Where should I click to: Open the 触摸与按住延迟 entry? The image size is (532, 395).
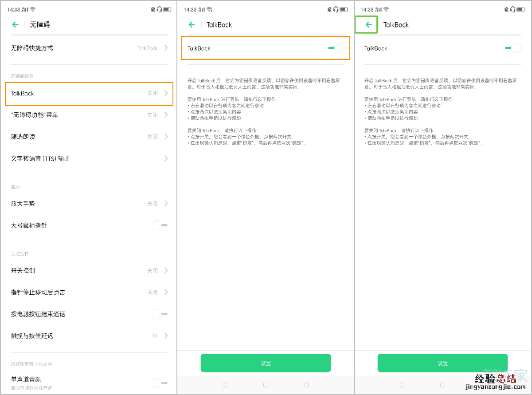[x=89, y=336]
